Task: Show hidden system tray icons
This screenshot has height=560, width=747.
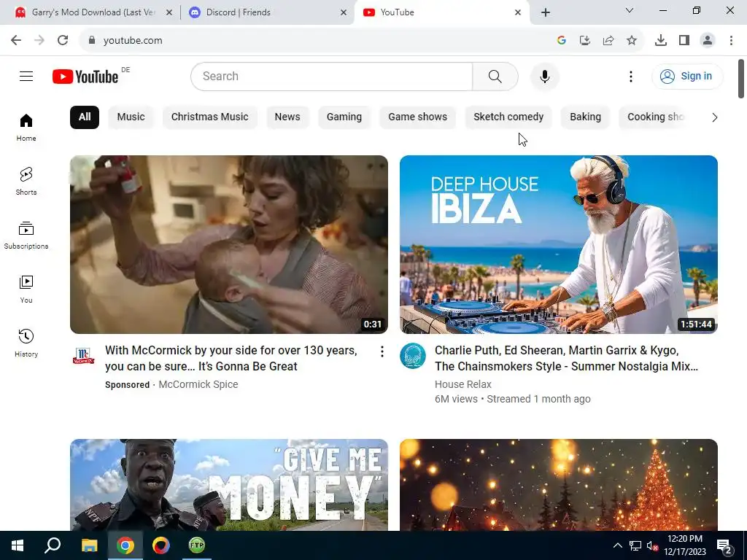Action: [x=617, y=545]
